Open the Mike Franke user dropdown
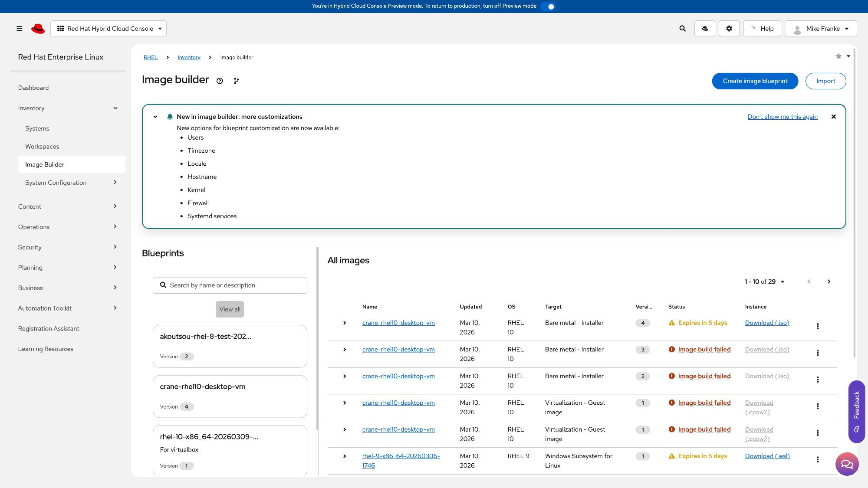868x488 pixels. (x=821, y=29)
